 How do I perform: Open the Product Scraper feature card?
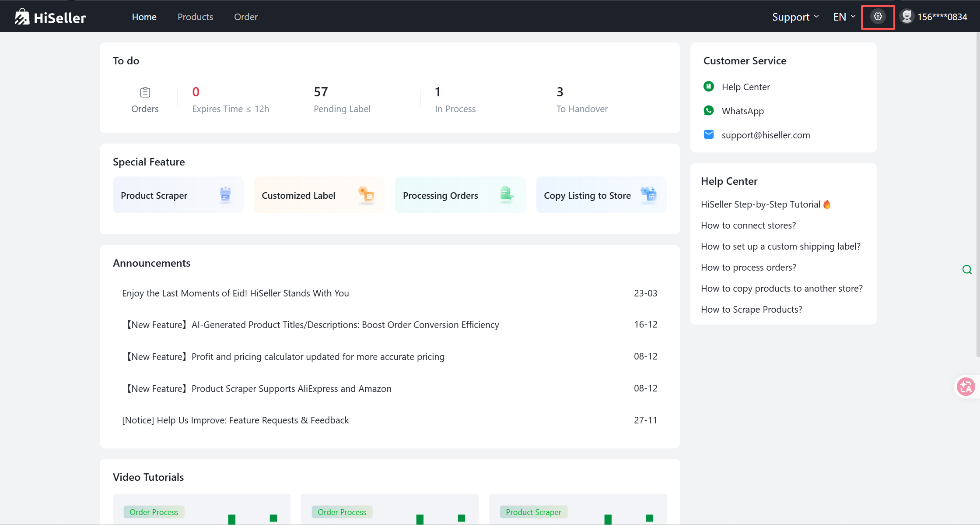(178, 195)
